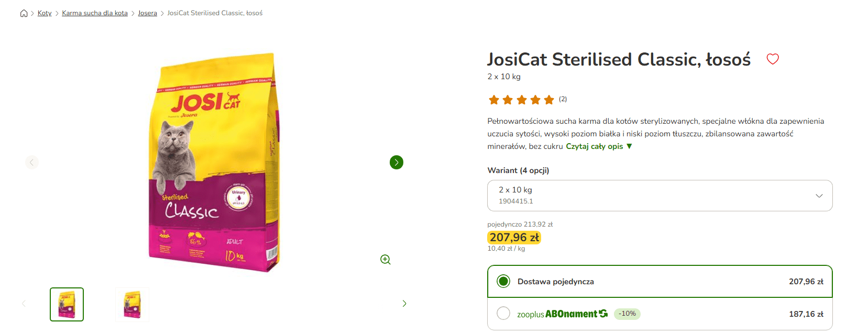The height and width of the screenshot is (333, 868).
Task: Select Dostawa pojedyncza radio option
Action: (503, 281)
